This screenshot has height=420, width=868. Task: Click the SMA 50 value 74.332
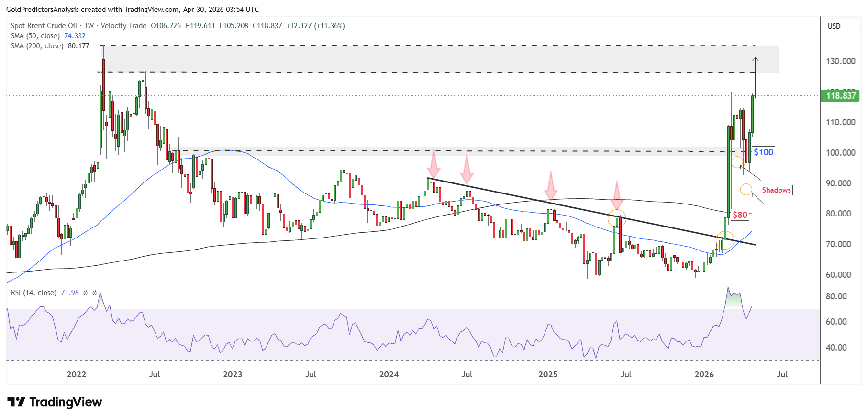click(x=75, y=36)
